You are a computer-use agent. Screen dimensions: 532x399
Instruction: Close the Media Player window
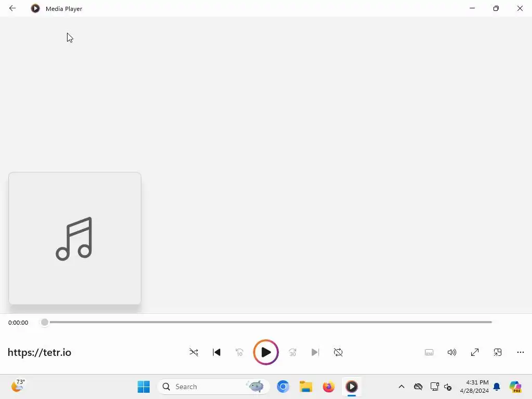click(520, 8)
